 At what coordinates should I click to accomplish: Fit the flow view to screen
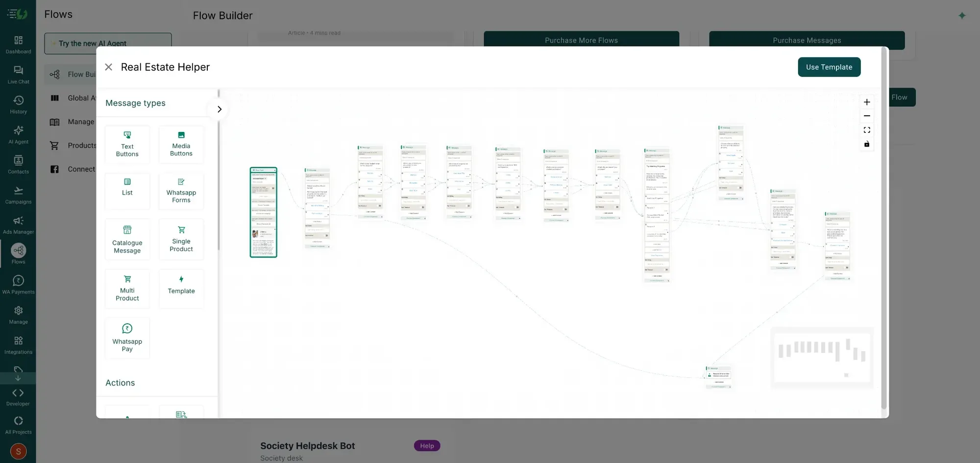[867, 130]
